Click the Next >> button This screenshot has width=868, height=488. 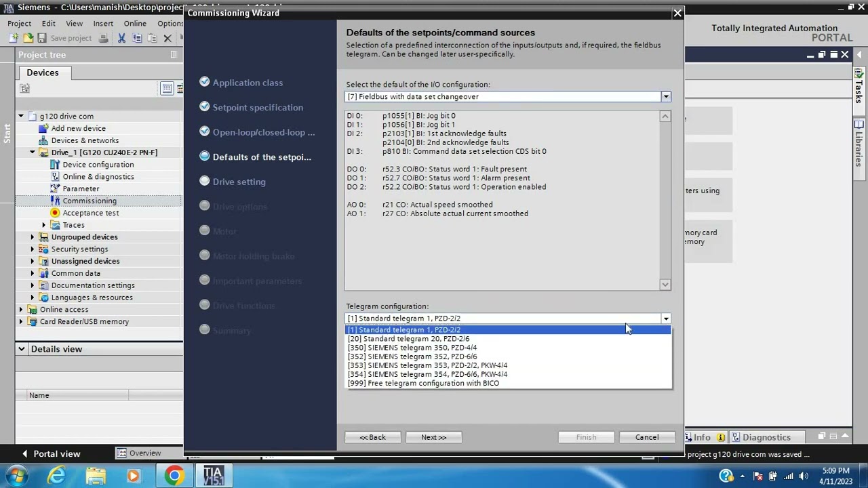pyautogui.click(x=434, y=437)
